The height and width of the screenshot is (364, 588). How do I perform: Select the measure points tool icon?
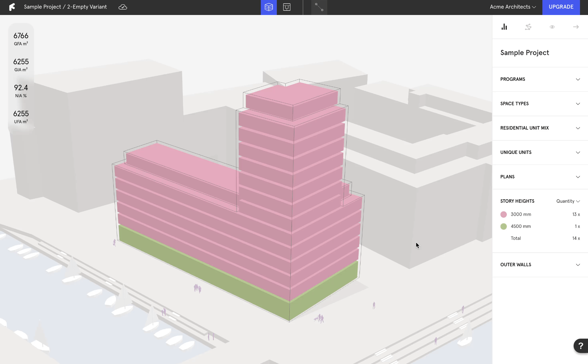pyautogui.click(x=319, y=7)
